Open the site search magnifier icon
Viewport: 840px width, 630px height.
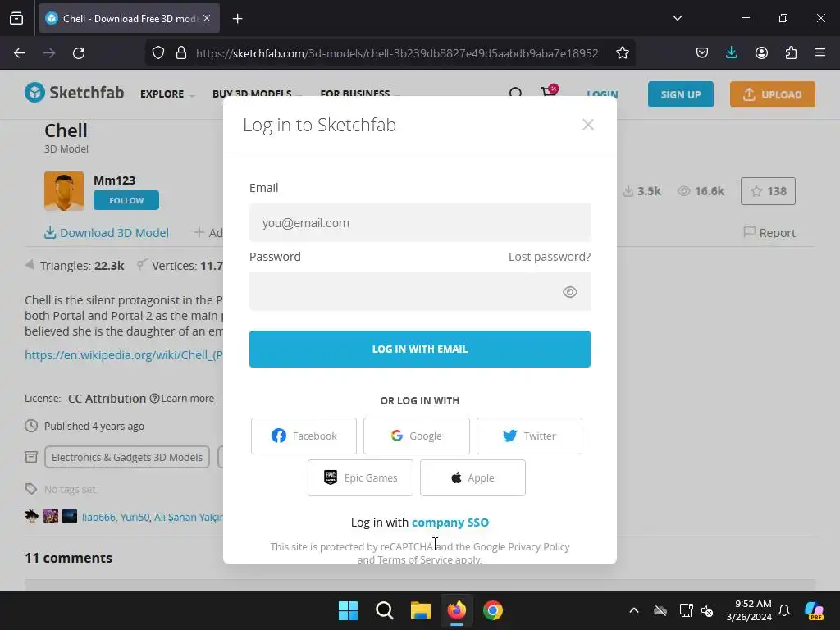tap(515, 94)
